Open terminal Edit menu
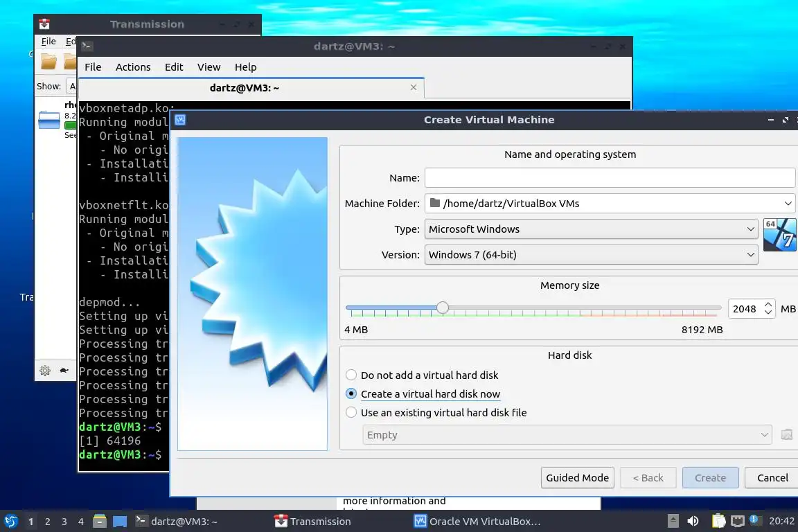Image resolution: width=798 pixels, height=532 pixels. click(174, 67)
